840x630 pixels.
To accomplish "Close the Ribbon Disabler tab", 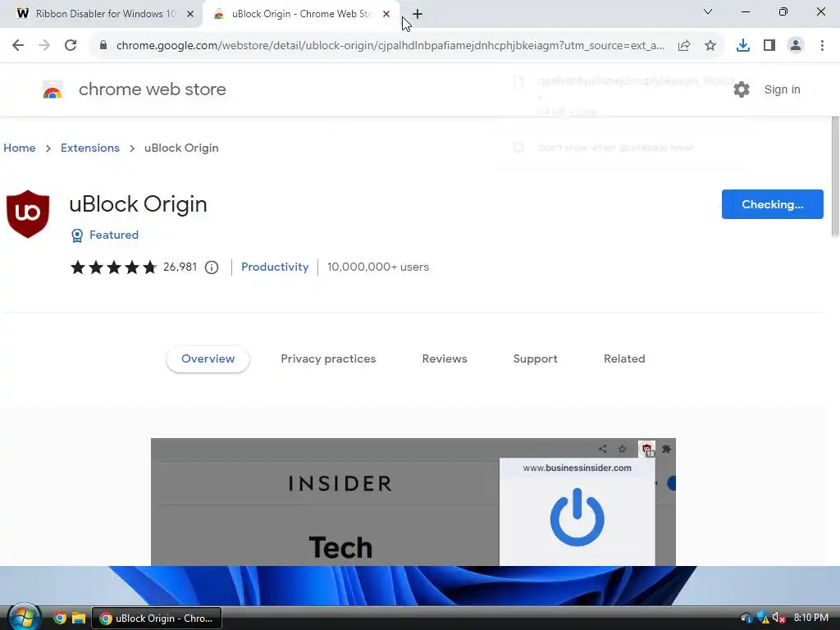I will 190,14.
